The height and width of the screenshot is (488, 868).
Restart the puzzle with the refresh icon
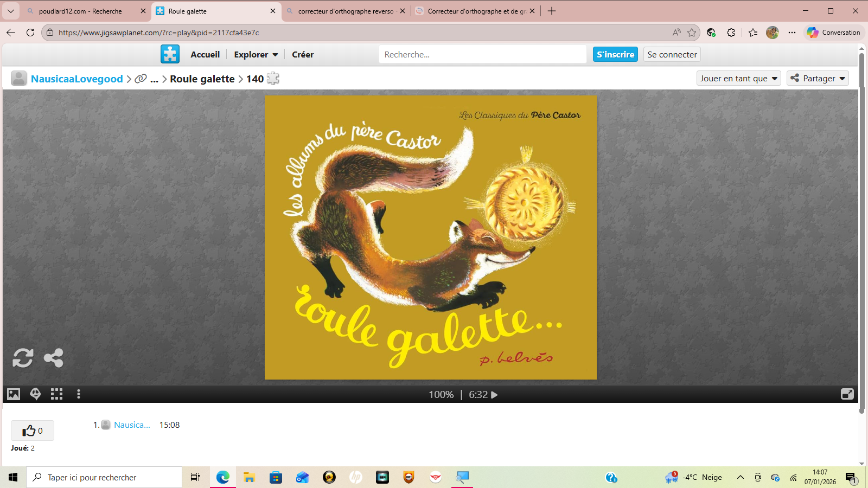pyautogui.click(x=23, y=358)
